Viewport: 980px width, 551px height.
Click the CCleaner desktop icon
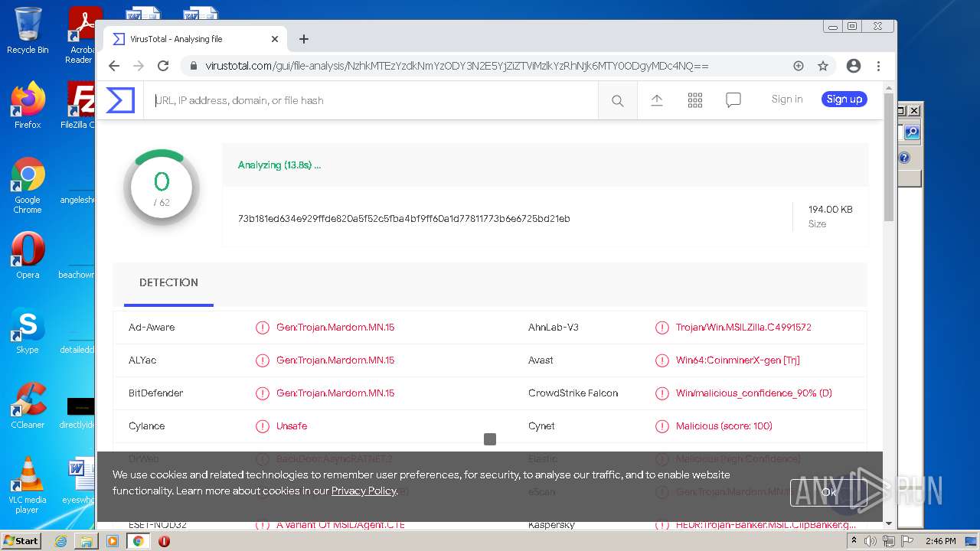click(28, 405)
